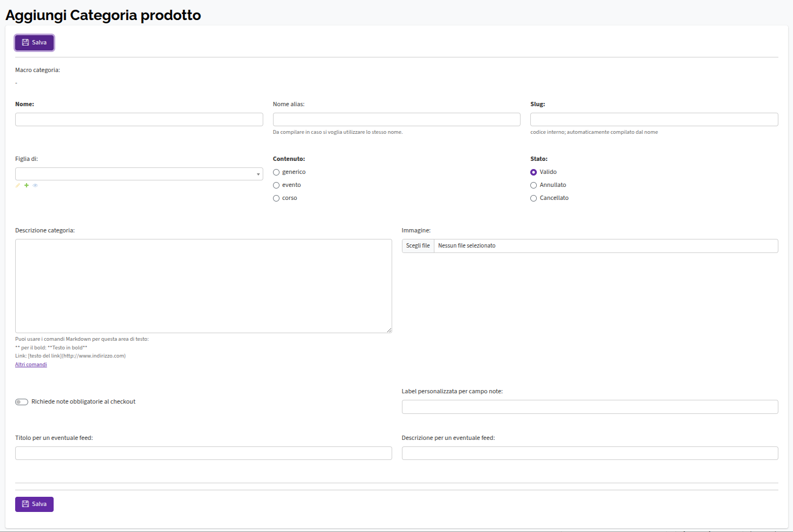Set Stato to Annullato
This screenshot has height=532, width=793.
tap(534, 185)
